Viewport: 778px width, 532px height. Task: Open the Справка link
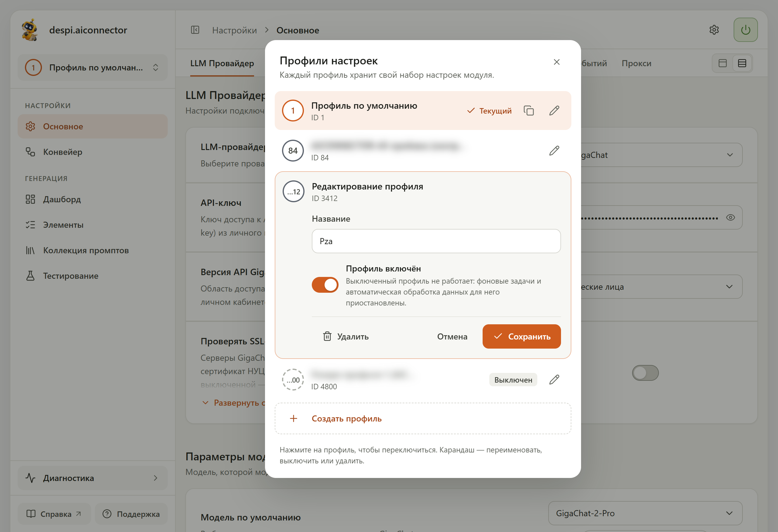pos(55,514)
